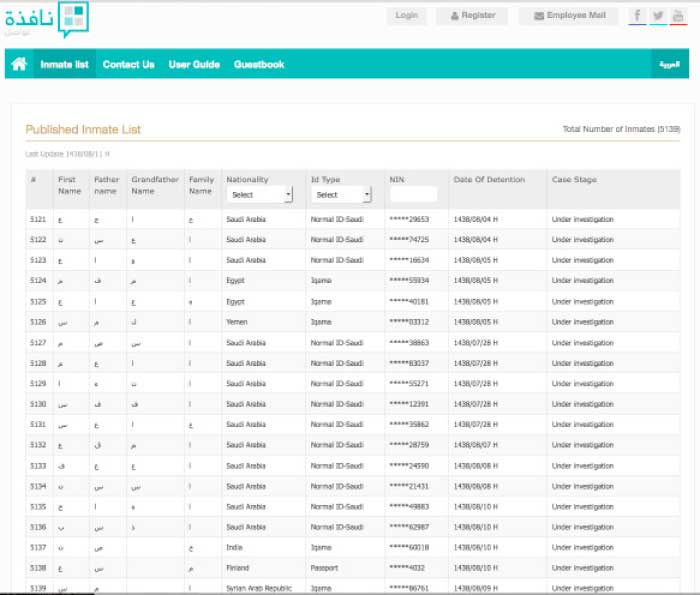Click the First Name column header

(69, 185)
